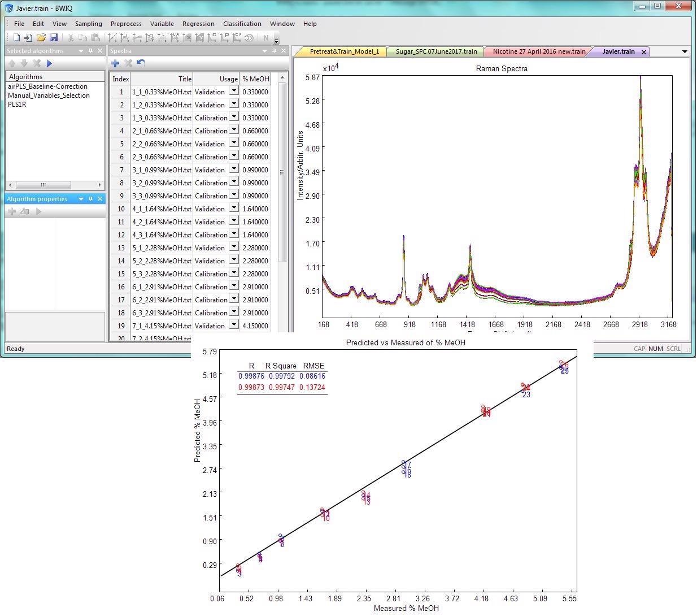Image resolution: width=697 pixels, height=616 pixels.
Task: Open the Preprocess menu
Action: (126, 24)
